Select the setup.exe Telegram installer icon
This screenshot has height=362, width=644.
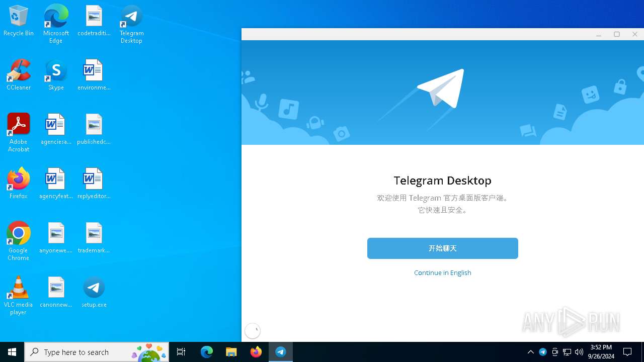(x=94, y=293)
